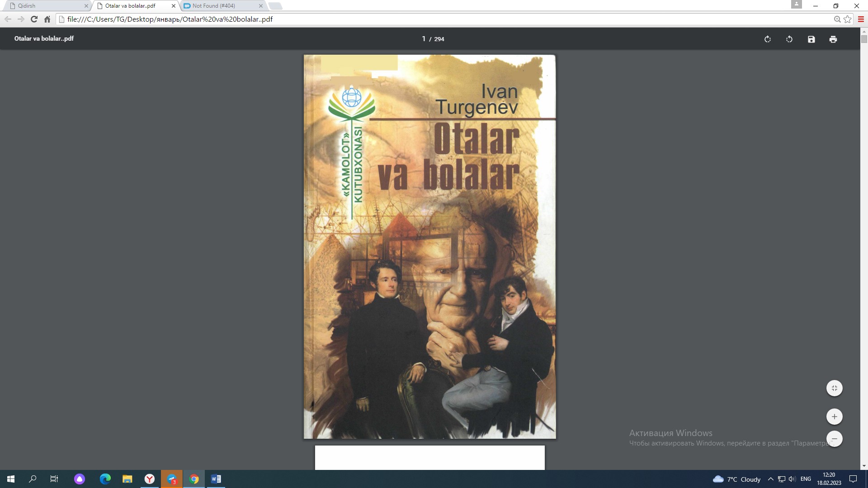The width and height of the screenshot is (868, 488).
Task: Click the fit to page button
Action: 835,388
